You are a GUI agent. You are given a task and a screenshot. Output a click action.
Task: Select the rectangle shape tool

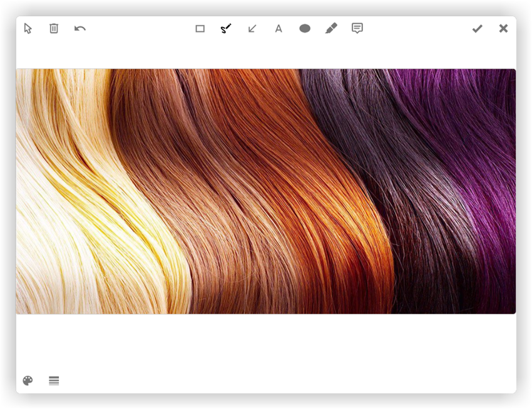coord(200,29)
